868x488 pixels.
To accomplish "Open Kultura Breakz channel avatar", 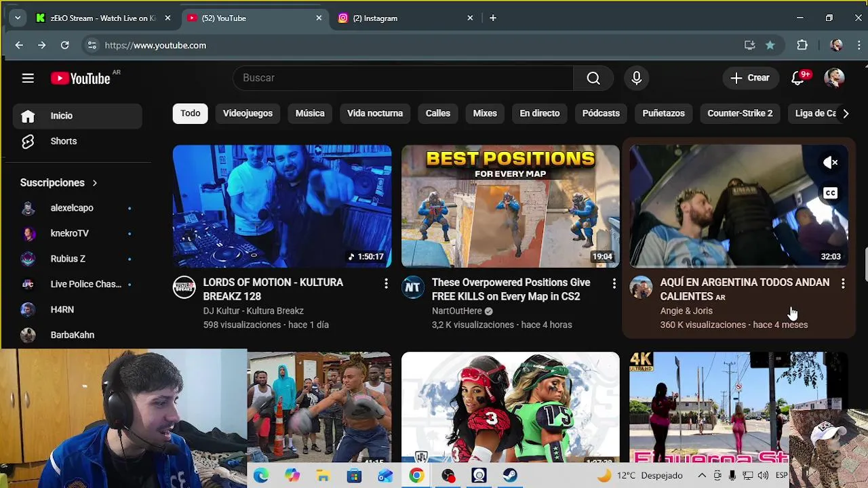I will 184,287.
